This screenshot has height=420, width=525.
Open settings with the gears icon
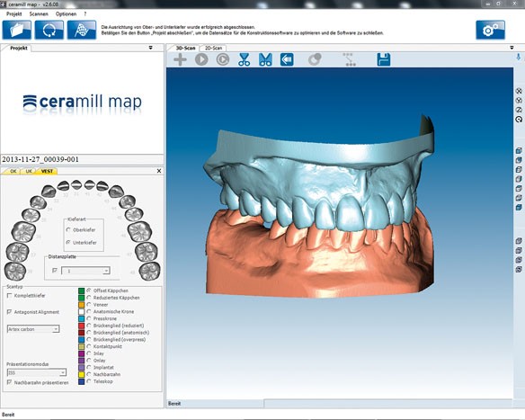(x=490, y=30)
